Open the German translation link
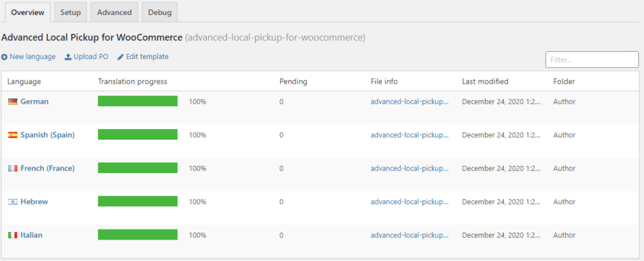The image size is (644, 261). tap(35, 101)
